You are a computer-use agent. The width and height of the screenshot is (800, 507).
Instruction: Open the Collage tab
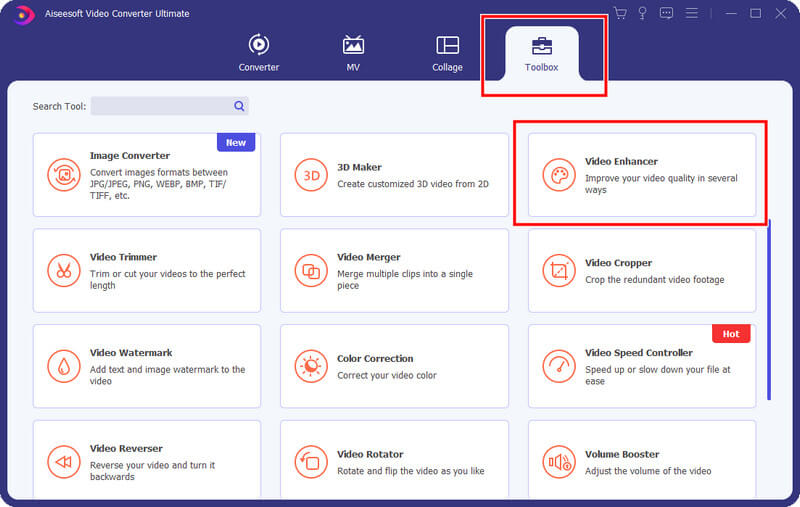(x=447, y=53)
